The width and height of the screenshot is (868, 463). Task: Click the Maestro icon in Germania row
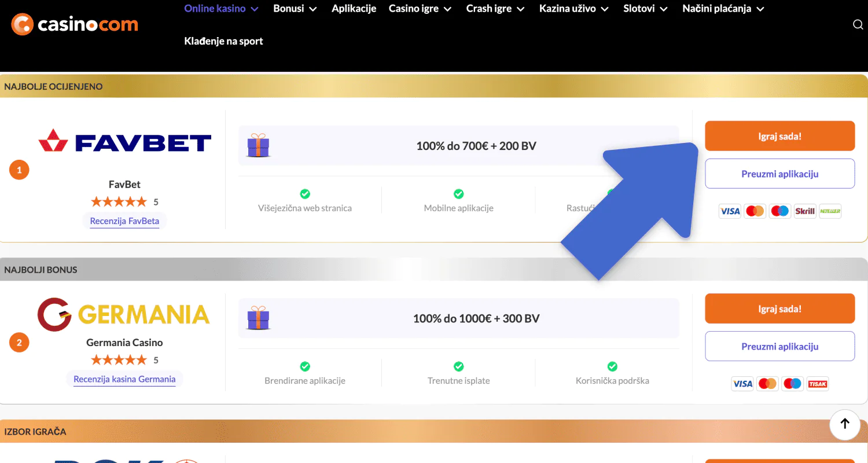pos(792,384)
